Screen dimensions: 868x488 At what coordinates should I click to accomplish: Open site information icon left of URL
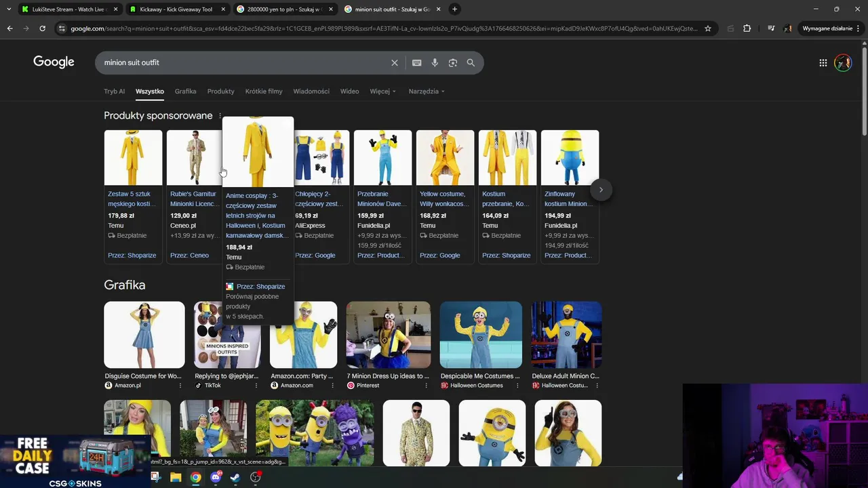(62, 28)
